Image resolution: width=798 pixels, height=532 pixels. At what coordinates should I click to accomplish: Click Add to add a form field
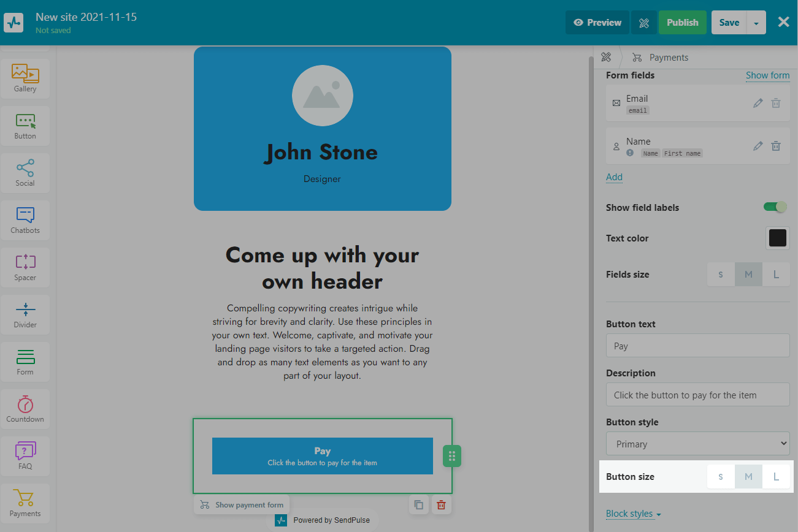tap(614, 177)
